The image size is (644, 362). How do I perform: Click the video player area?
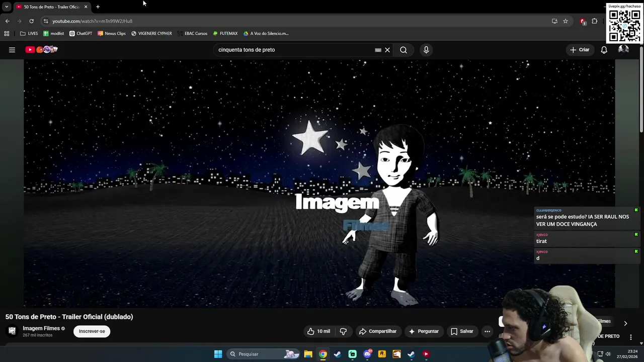319,184
